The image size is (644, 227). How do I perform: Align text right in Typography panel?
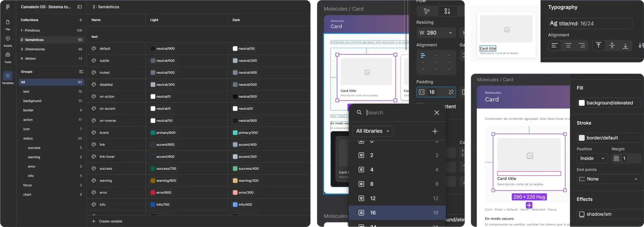[582, 45]
